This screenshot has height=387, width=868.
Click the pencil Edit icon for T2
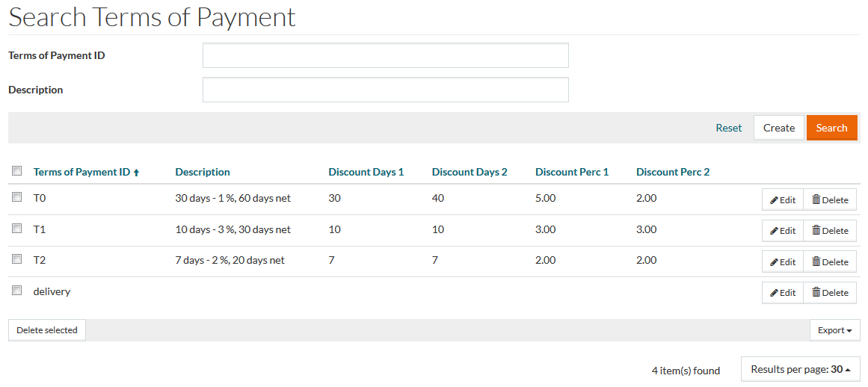coord(775,262)
